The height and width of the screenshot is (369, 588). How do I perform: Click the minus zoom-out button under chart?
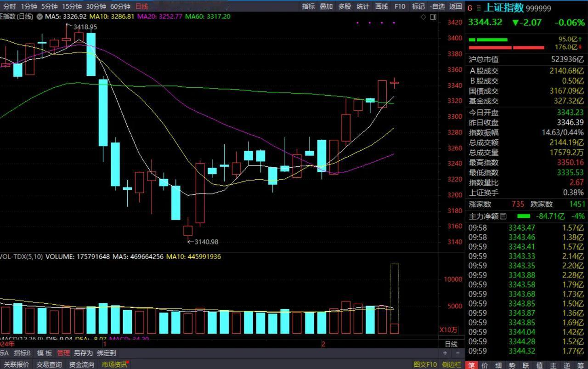coord(458,353)
